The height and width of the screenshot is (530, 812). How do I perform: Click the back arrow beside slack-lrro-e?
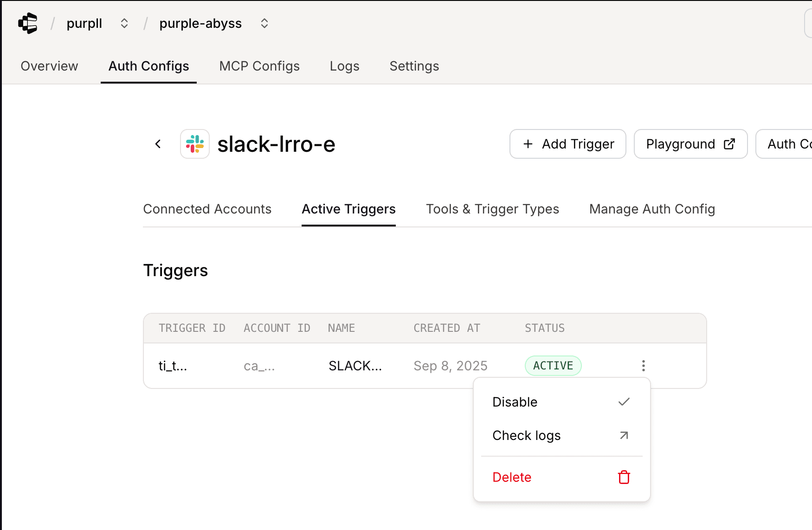pos(158,144)
